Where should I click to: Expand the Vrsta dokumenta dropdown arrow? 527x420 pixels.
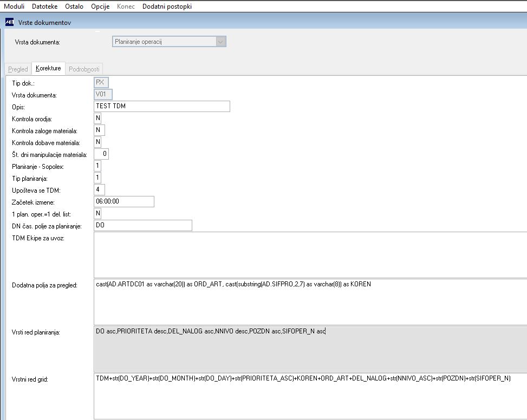(220, 42)
